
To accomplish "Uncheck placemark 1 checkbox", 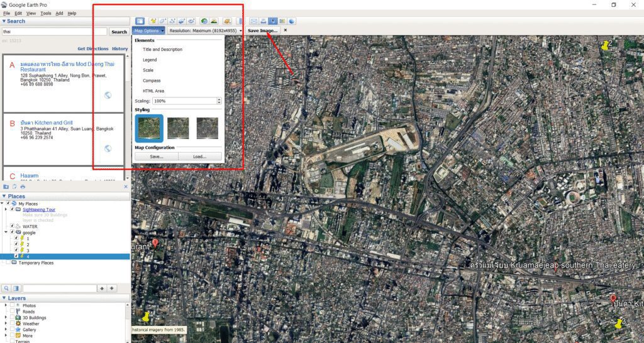I will coord(16,238).
